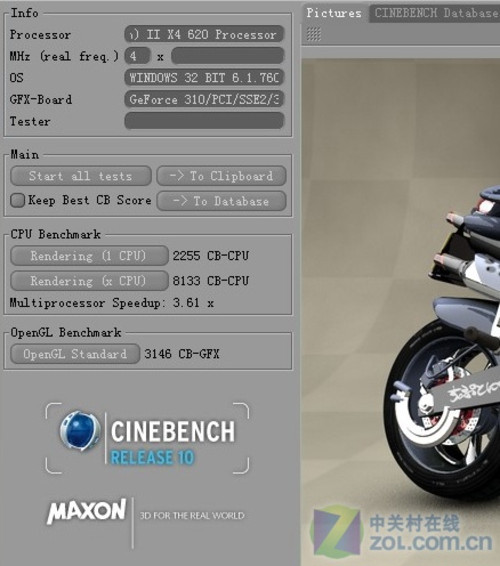
Task: Run the Rendering (x CPU) benchmark
Action: click(89, 281)
